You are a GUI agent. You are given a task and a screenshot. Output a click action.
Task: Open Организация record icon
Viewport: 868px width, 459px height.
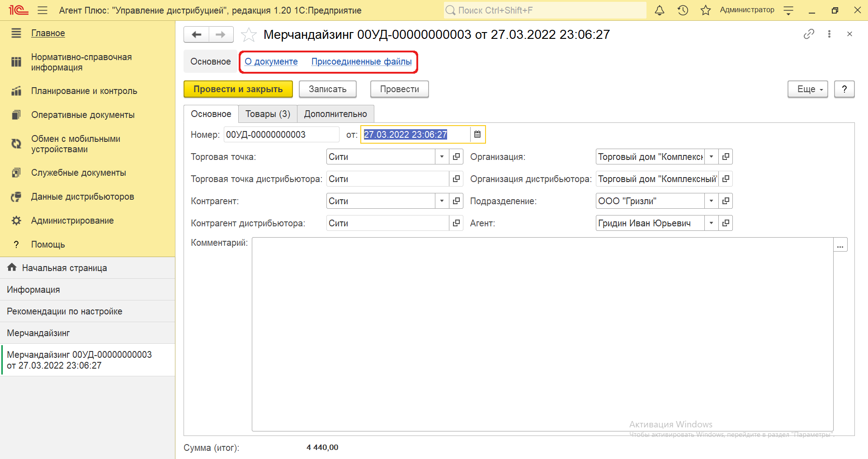726,156
